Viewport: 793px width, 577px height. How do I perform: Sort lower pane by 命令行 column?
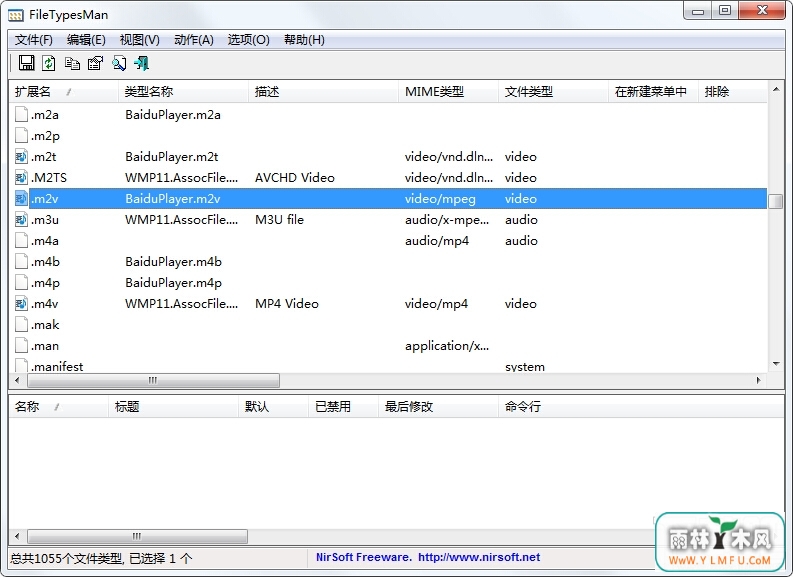click(x=641, y=407)
